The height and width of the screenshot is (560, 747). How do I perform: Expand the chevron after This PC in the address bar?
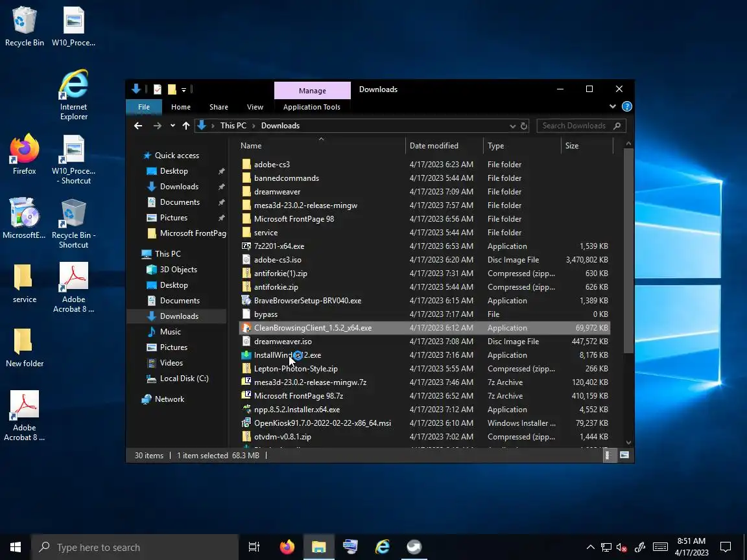254,126
